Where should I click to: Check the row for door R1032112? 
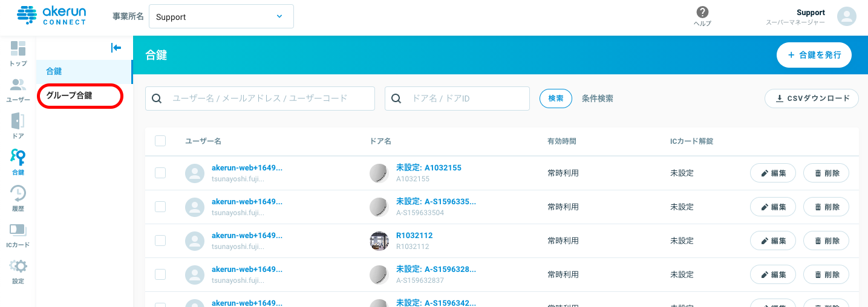(160, 241)
